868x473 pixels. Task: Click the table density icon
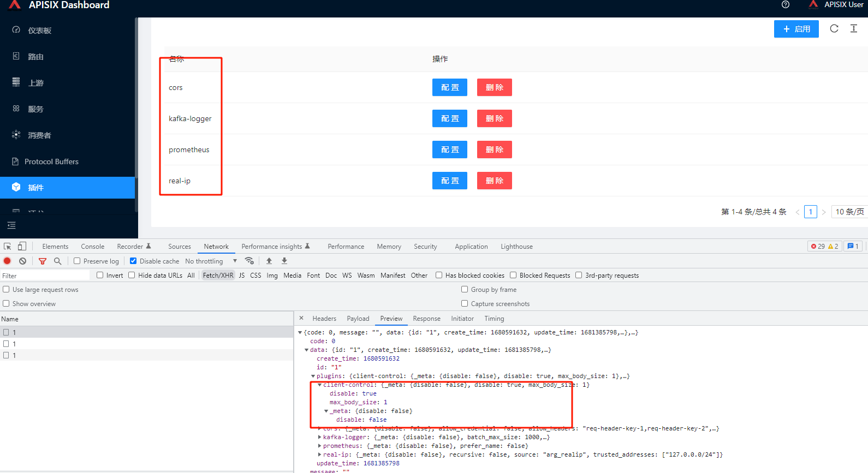854,28
